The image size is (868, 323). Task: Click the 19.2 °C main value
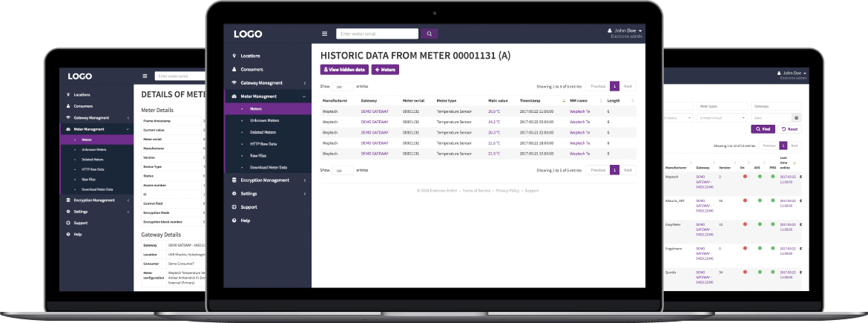(x=494, y=121)
